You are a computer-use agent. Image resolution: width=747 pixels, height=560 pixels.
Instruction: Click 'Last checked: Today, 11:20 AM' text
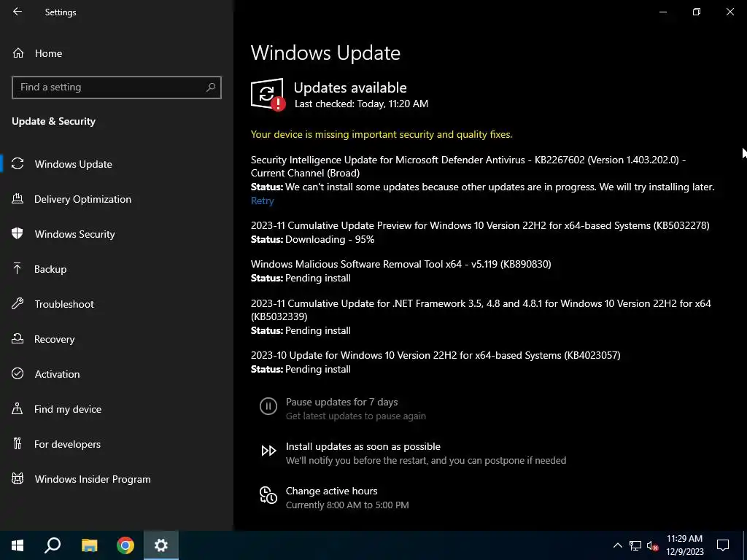(361, 104)
